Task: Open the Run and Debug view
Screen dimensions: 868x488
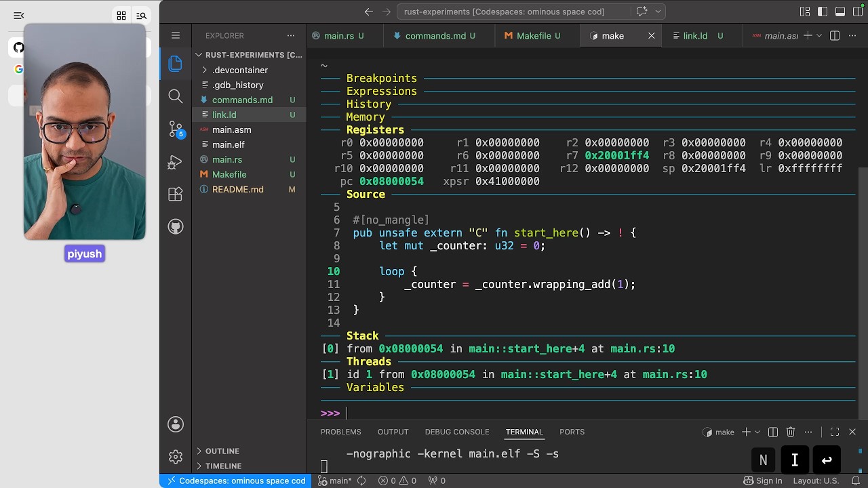Action: coord(176,162)
